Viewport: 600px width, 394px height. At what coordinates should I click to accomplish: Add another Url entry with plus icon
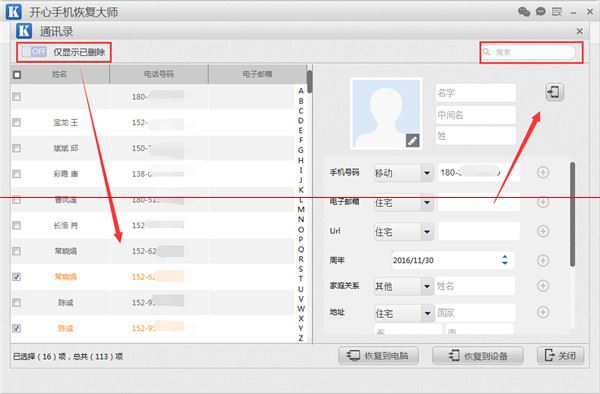click(543, 231)
